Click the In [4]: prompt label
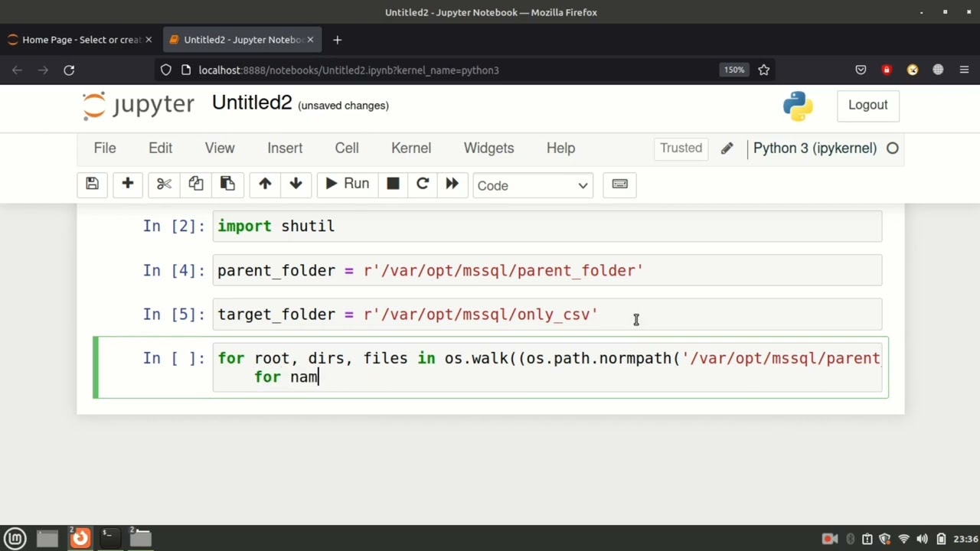 [x=174, y=271]
